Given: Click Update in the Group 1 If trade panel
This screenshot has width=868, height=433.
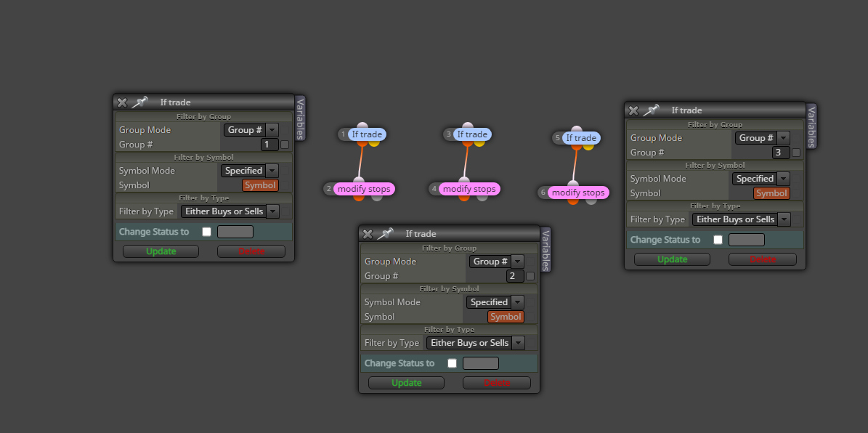Looking at the screenshot, I should point(161,251).
